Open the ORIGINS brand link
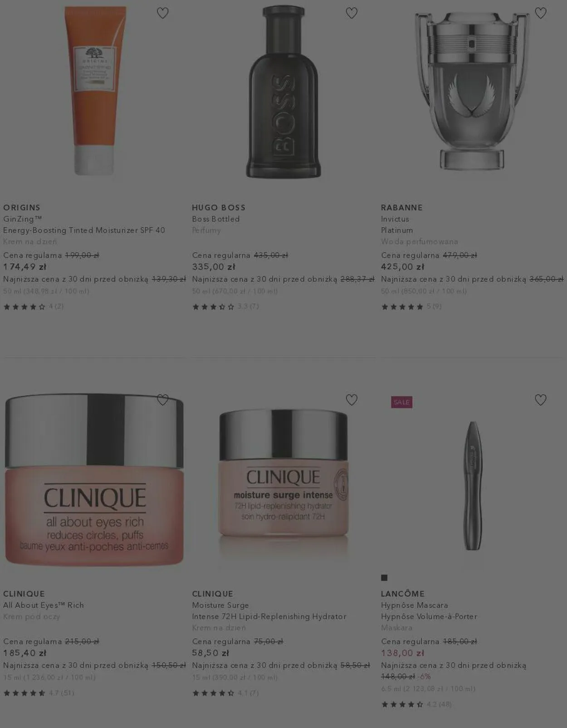This screenshot has width=567, height=728. click(x=22, y=207)
